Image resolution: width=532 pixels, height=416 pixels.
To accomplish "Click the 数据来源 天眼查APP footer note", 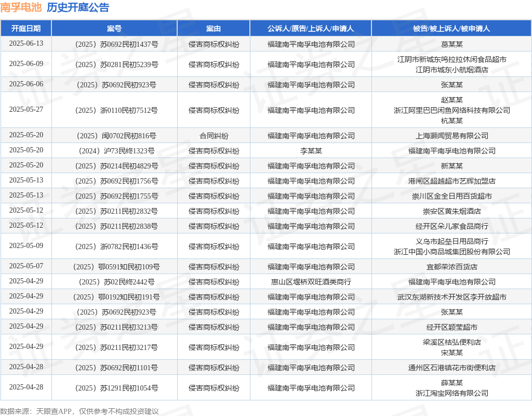I will (79, 411).
